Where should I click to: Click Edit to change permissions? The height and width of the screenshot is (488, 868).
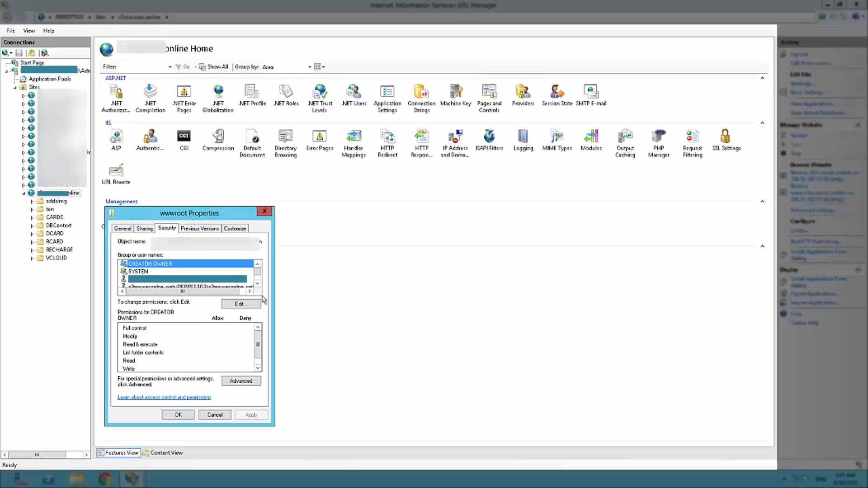241,304
